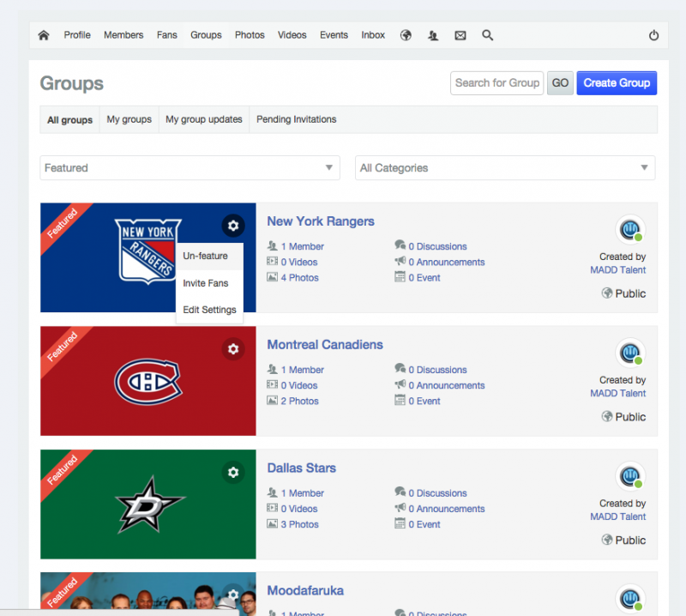
Task: Open gear options on Montreal Canadiens
Action: click(233, 349)
